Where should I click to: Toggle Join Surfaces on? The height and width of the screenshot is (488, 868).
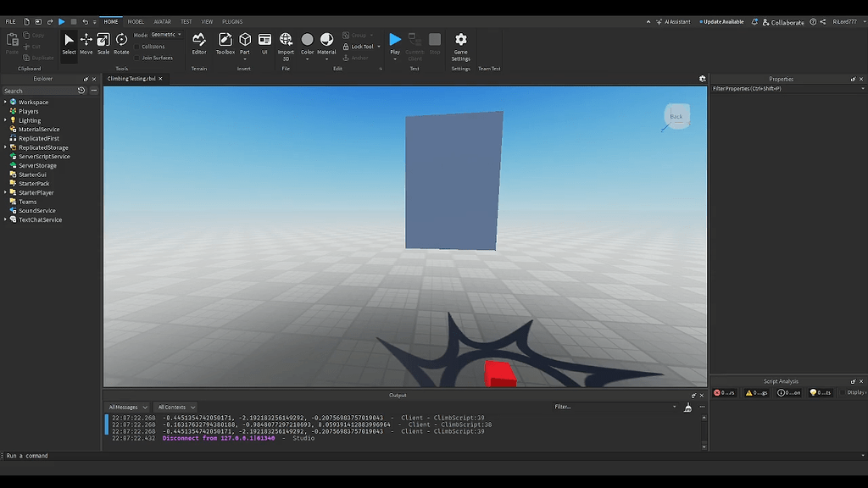click(136, 58)
